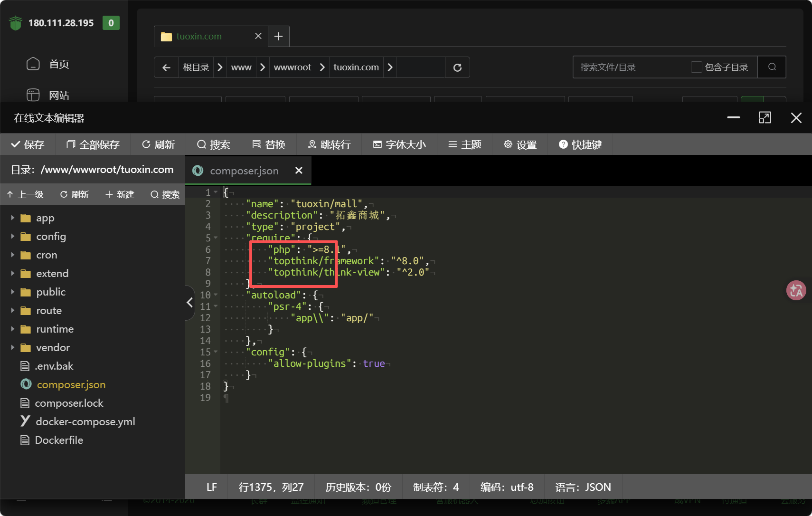Viewport: 812px width, 516px height.
Task: Click the LF line ending indicator
Action: click(212, 487)
